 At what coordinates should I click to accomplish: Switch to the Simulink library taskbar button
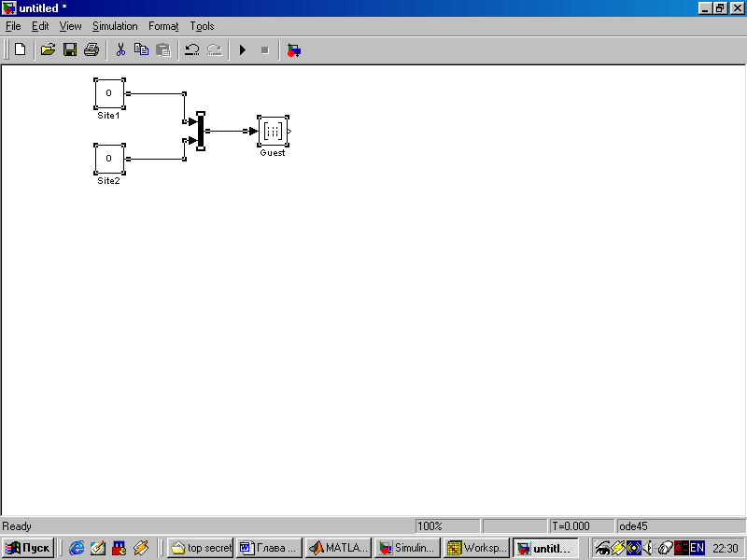click(407, 548)
